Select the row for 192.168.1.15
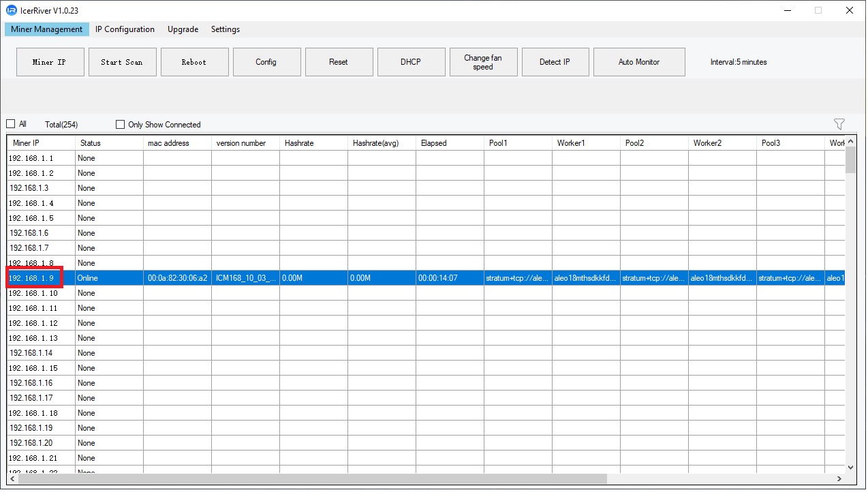 point(427,368)
